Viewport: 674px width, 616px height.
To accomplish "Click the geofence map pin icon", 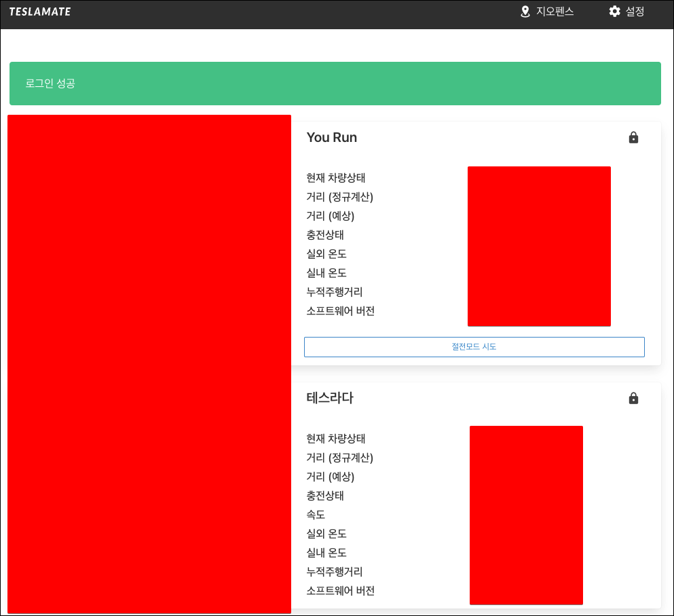I will click(x=525, y=12).
